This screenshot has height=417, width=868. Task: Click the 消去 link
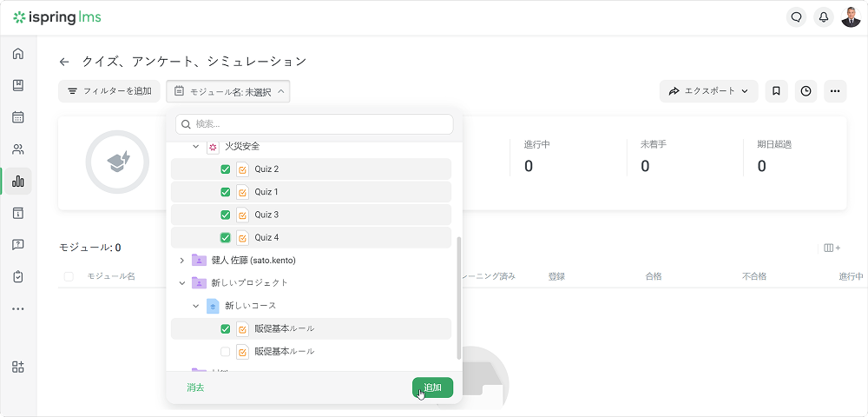(x=195, y=387)
